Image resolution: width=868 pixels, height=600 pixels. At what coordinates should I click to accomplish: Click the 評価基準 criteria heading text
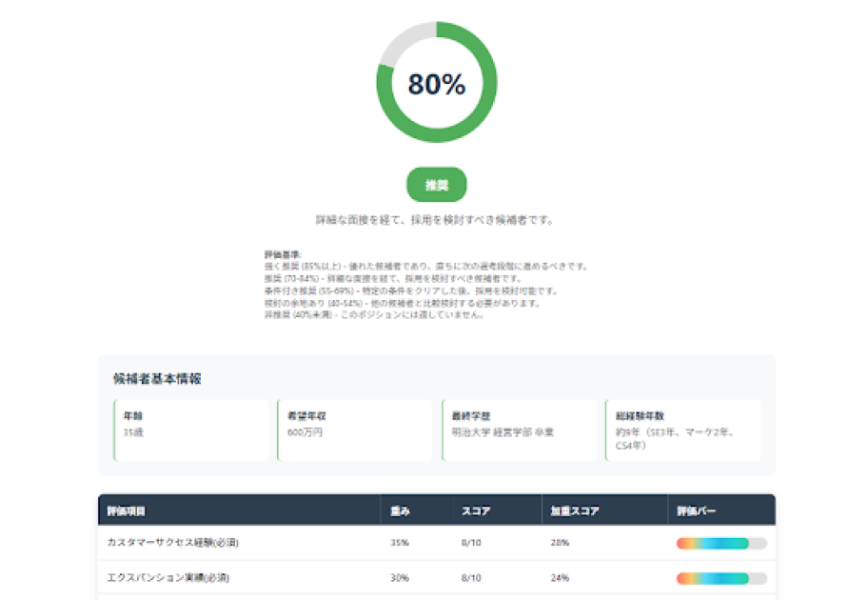coord(283,255)
